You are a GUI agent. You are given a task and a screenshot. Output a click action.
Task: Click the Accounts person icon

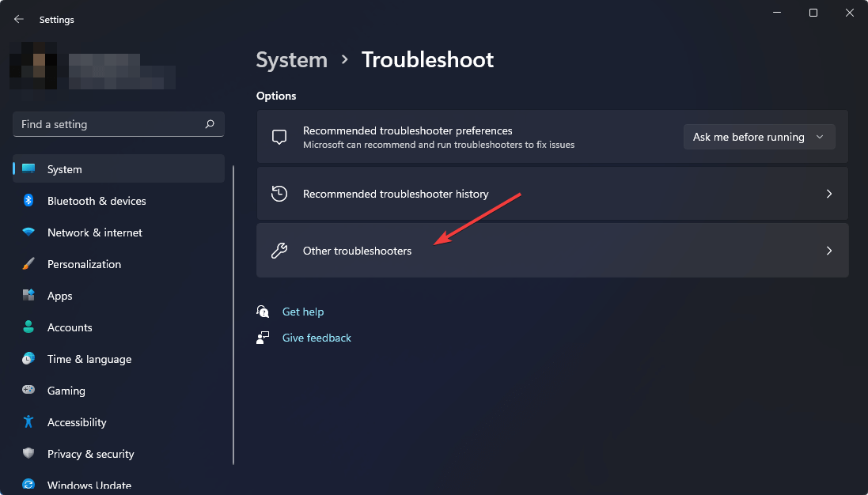(x=28, y=327)
